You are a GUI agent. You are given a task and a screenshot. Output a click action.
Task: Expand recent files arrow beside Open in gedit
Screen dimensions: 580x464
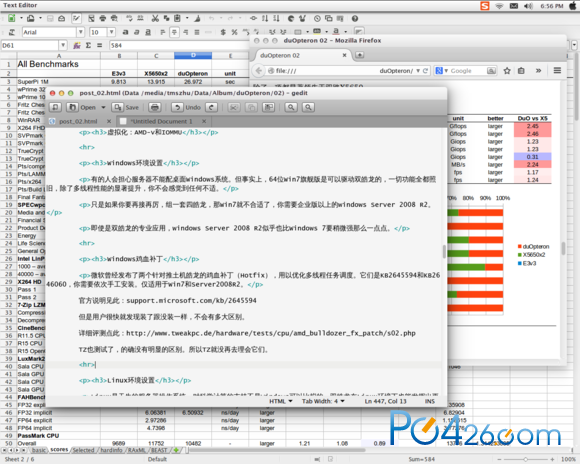pos(103,107)
